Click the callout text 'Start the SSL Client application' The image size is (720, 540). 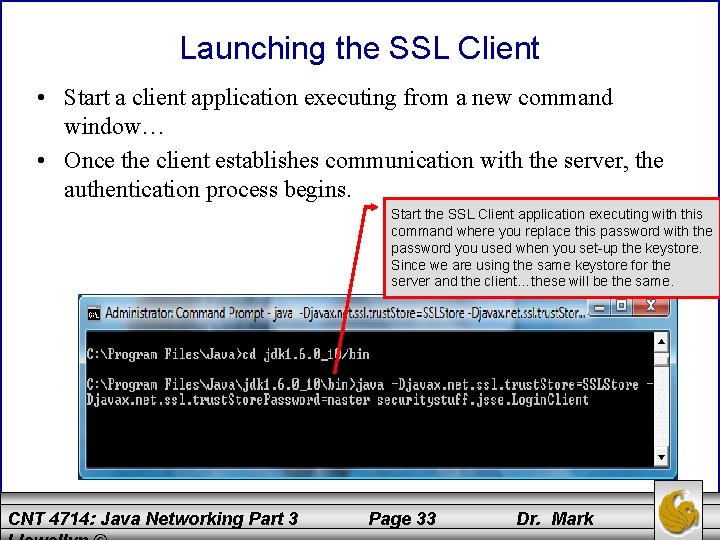tap(551, 248)
